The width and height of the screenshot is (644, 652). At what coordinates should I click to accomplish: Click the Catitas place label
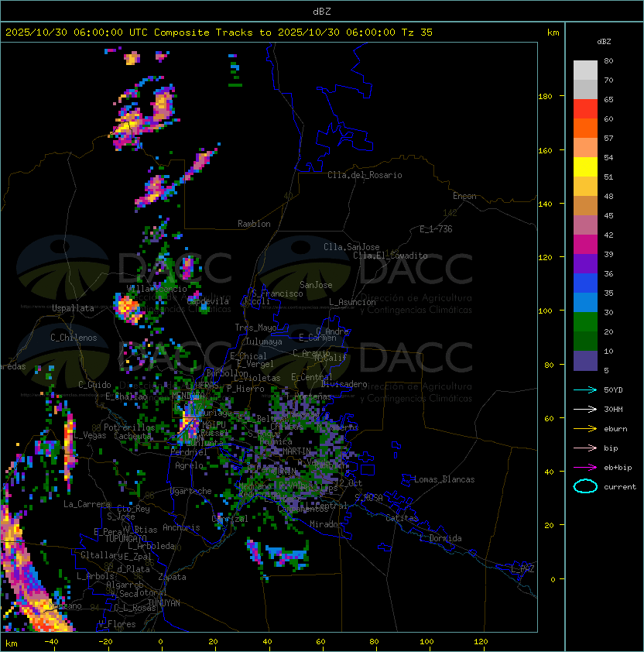coord(402,518)
